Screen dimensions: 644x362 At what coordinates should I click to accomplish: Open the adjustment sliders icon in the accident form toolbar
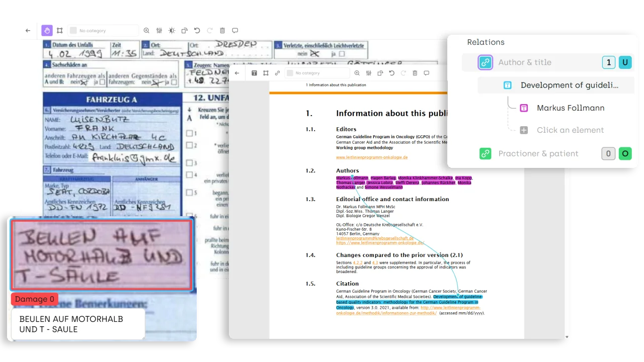coord(159,31)
